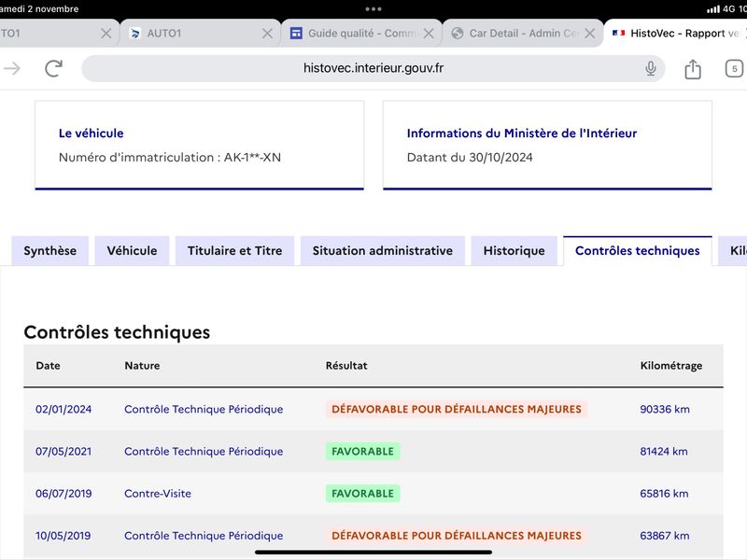Select the date 07/05/2021

click(63, 452)
